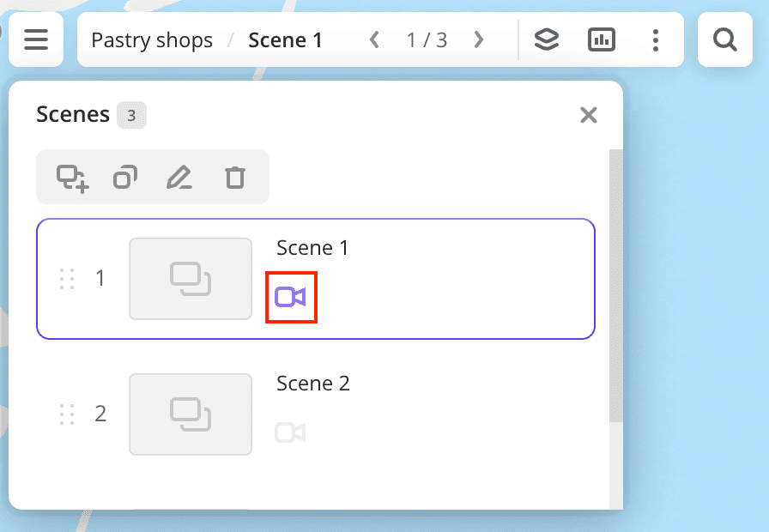Click the Scenes panel scrollbar
769x532 pixels.
coord(615,283)
